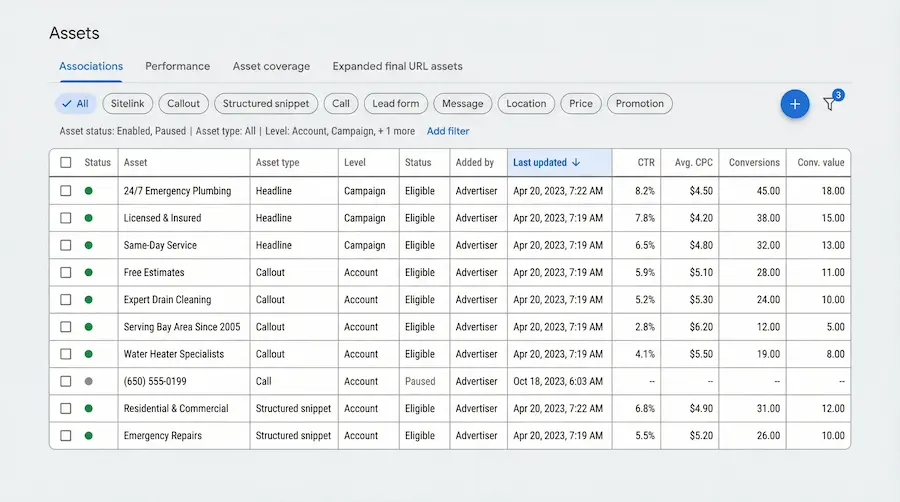Switch to the Associations tab

pos(91,66)
